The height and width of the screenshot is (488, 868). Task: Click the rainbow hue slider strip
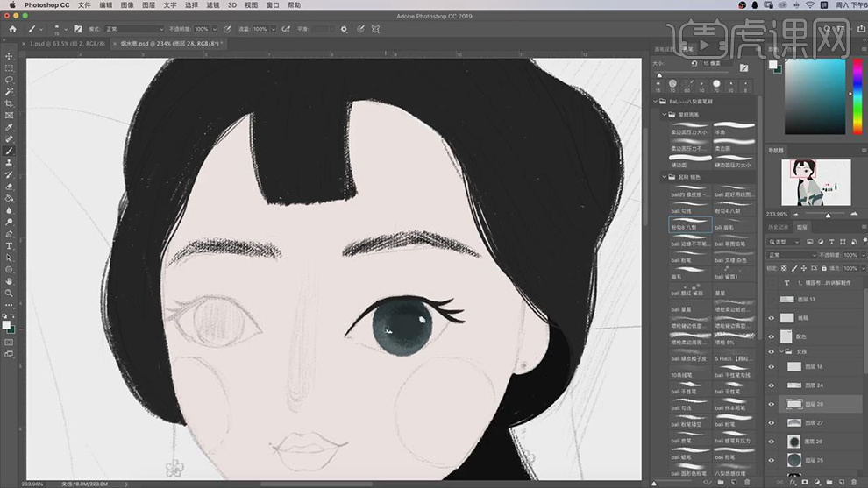(x=857, y=95)
